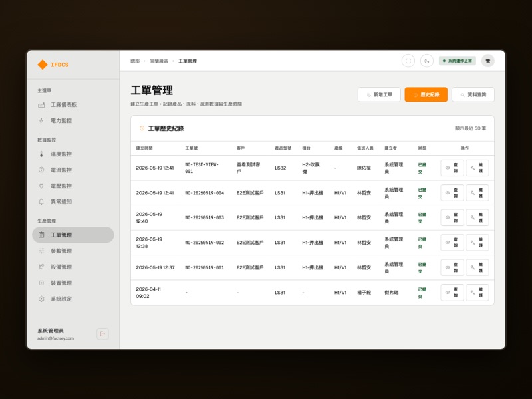Click the 新增工單 button
This screenshot has height=399, width=532.
click(379, 94)
